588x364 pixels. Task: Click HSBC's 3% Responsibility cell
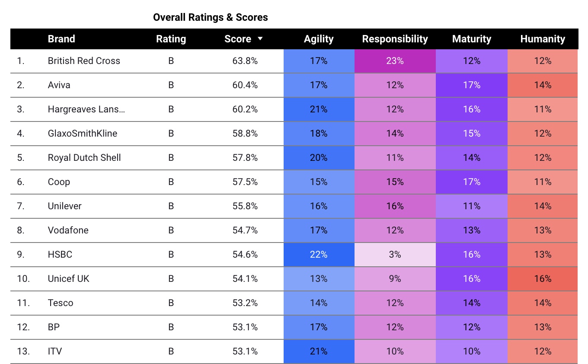click(x=395, y=255)
